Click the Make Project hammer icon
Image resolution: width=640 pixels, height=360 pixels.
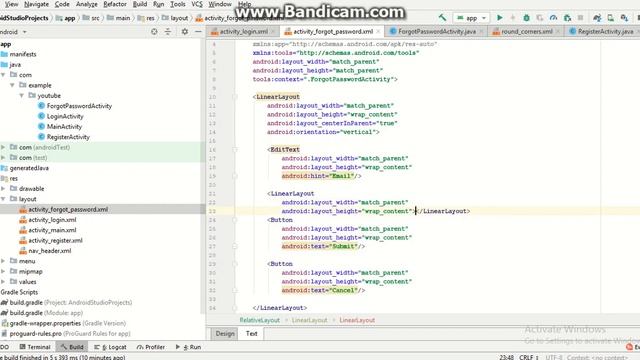(x=442, y=18)
